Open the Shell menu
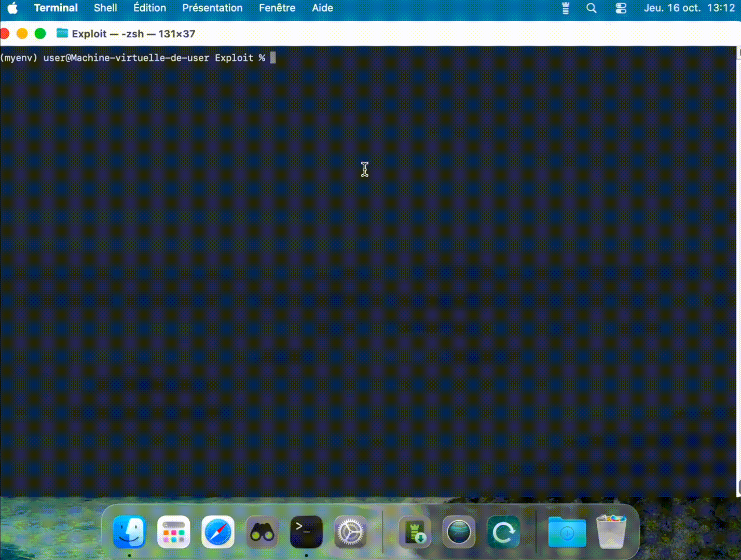Screen dimensions: 741x560 tap(105, 8)
